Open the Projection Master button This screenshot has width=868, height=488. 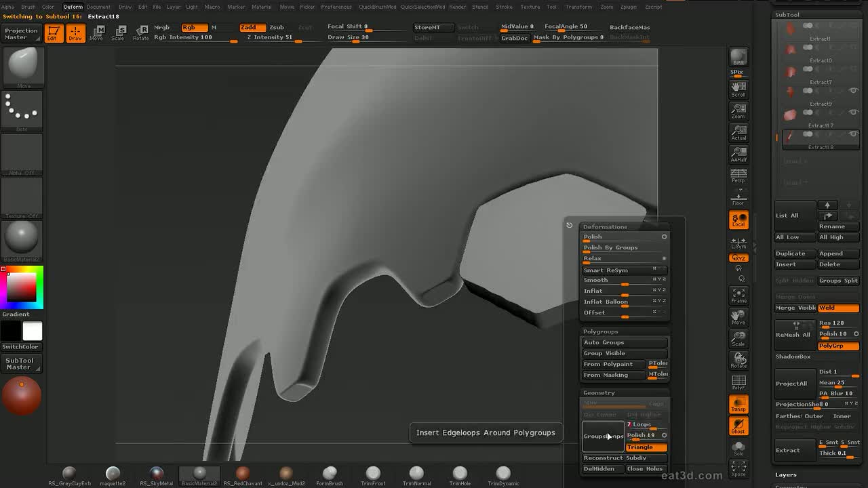pyautogui.click(x=21, y=34)
